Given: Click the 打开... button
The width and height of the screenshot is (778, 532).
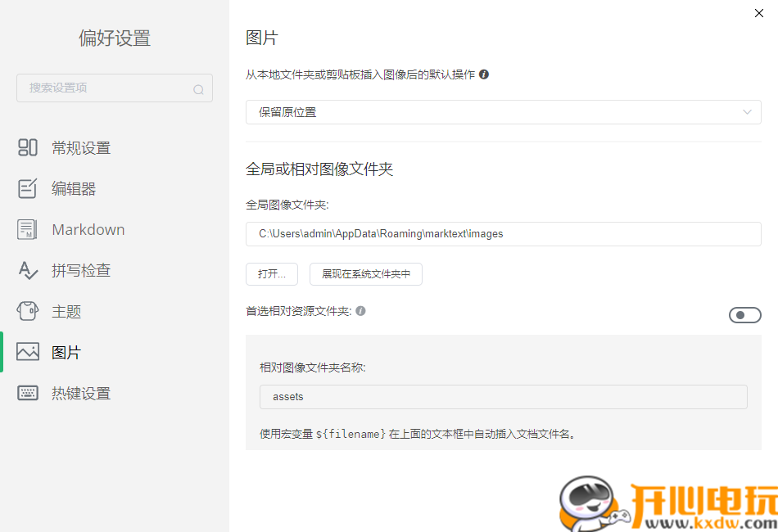Looking at the screenshot, I should pyautogui.click(x=271, y=274).
